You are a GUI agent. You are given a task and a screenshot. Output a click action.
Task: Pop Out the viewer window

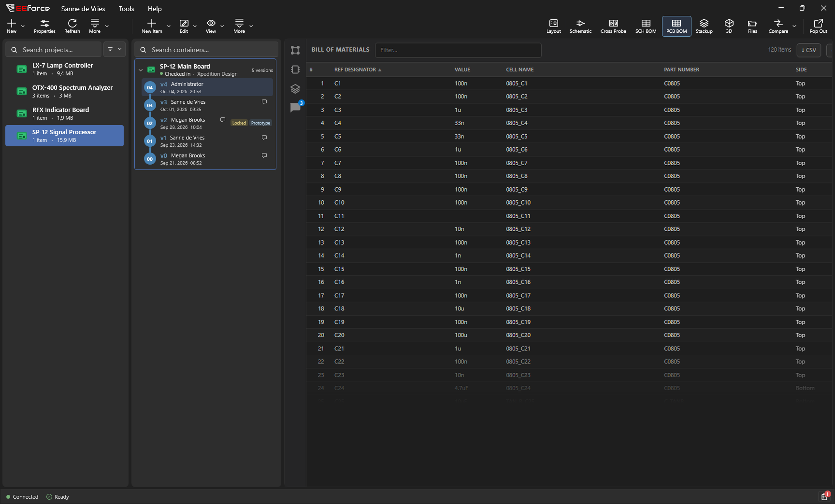click(818, 26)
